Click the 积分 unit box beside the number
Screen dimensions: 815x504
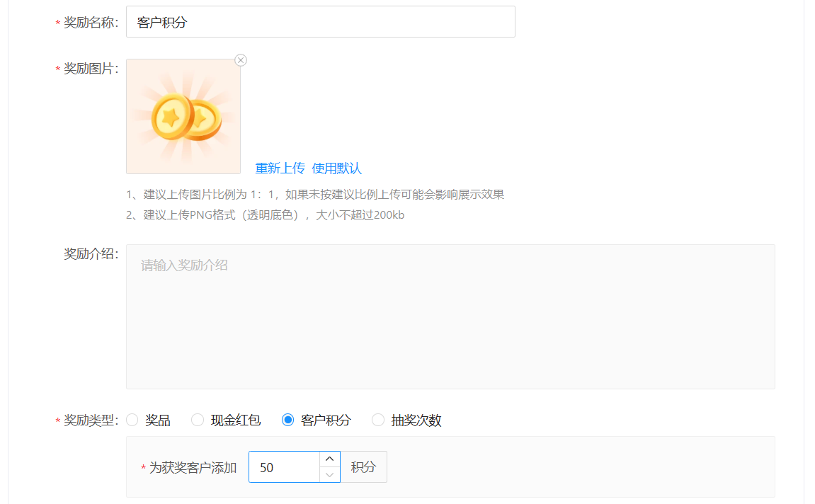tap(363, 467)
